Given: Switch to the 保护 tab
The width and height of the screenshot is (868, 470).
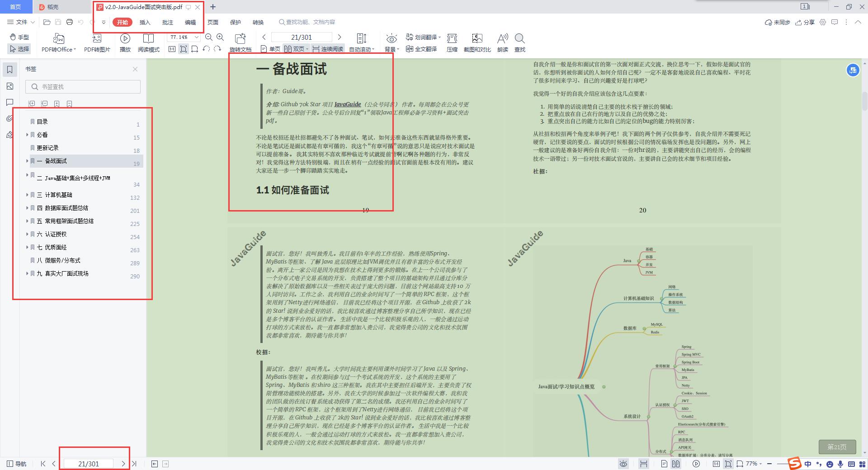Looking at the screenshot, I should 236,22.
